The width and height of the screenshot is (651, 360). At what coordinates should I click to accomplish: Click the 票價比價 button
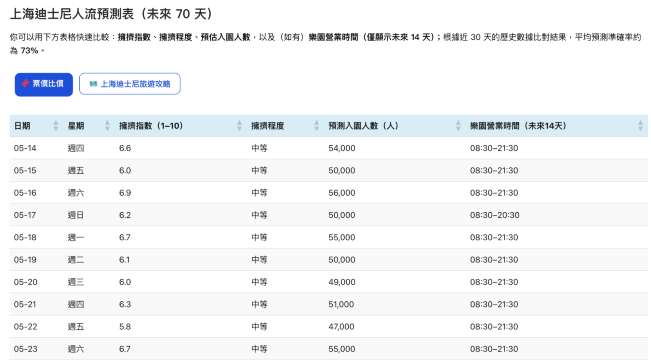point(44,84)
